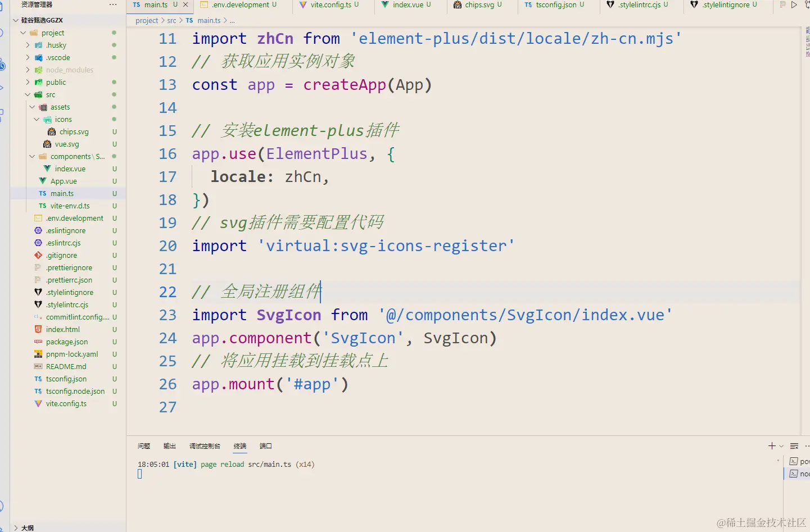This screenshot has width=810, height=532.
Task: Collapse the src folder
Action: (x=27, y=94)
